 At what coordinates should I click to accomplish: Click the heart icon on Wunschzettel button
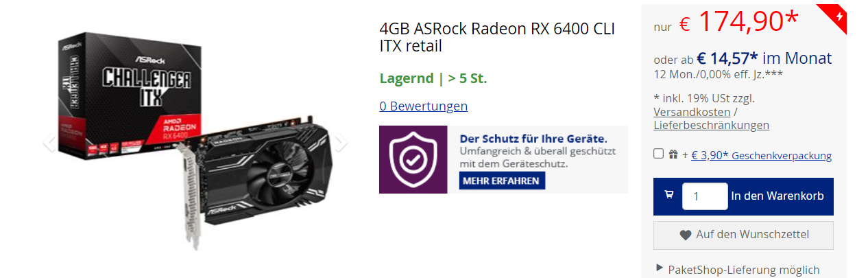685,235
